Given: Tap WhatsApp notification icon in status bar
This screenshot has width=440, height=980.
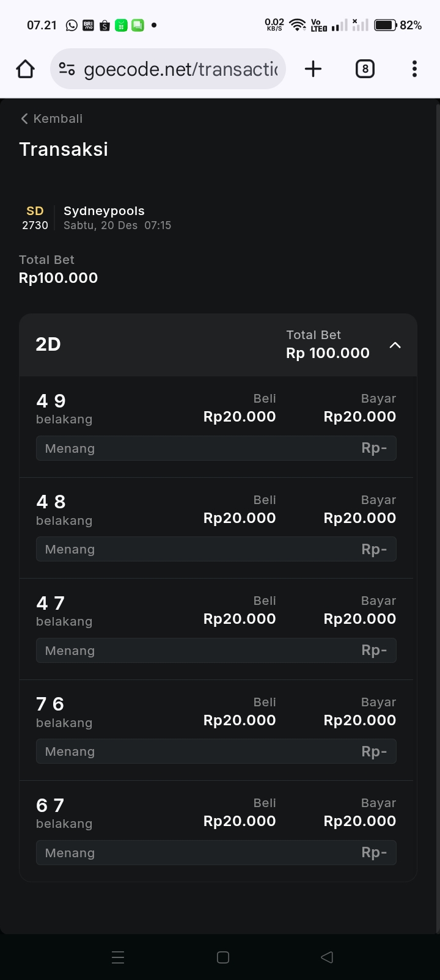Looking at the screenshot, I should [71, 25].
